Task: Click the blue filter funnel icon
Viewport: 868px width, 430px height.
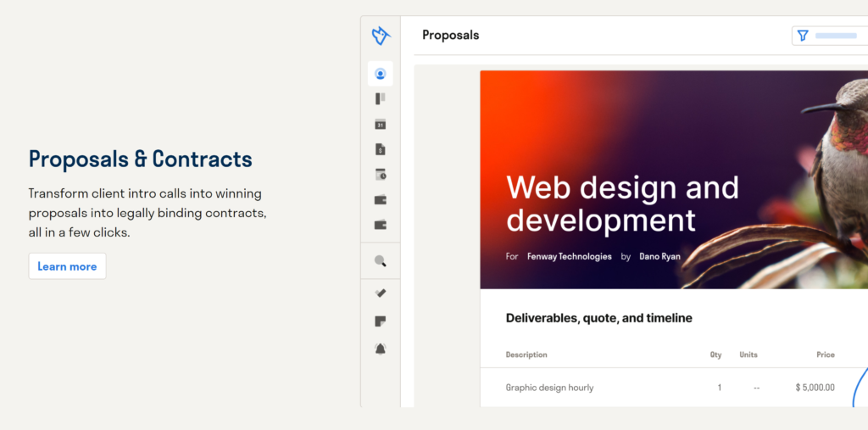Action: (x=803, y=36)
